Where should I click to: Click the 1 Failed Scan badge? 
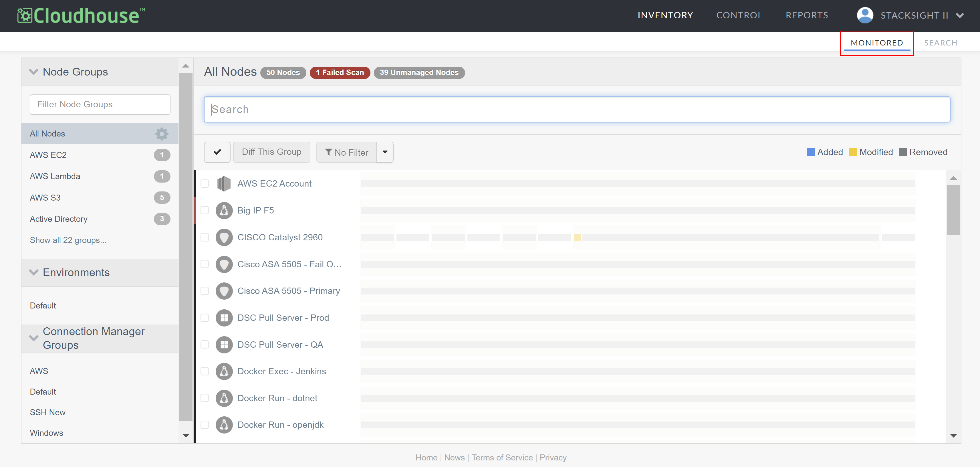(x=340, y=72)
